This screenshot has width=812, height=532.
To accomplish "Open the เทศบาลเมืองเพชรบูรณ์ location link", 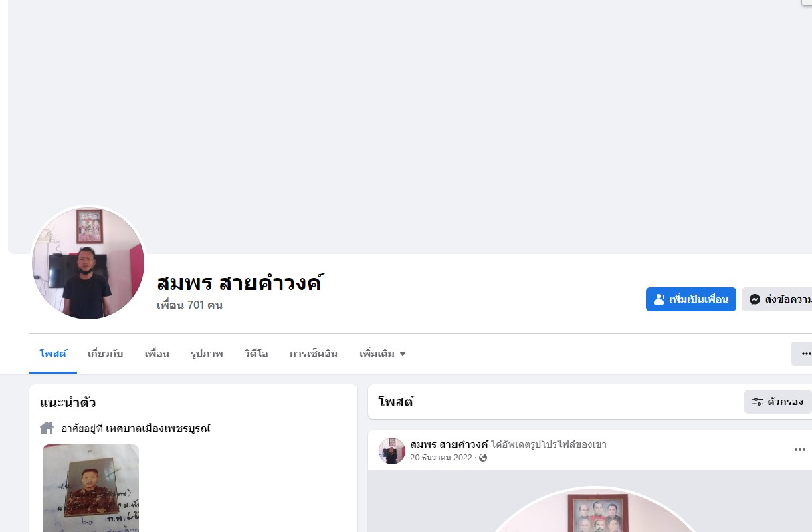I will pyautogui.click(x=158, y=428).
